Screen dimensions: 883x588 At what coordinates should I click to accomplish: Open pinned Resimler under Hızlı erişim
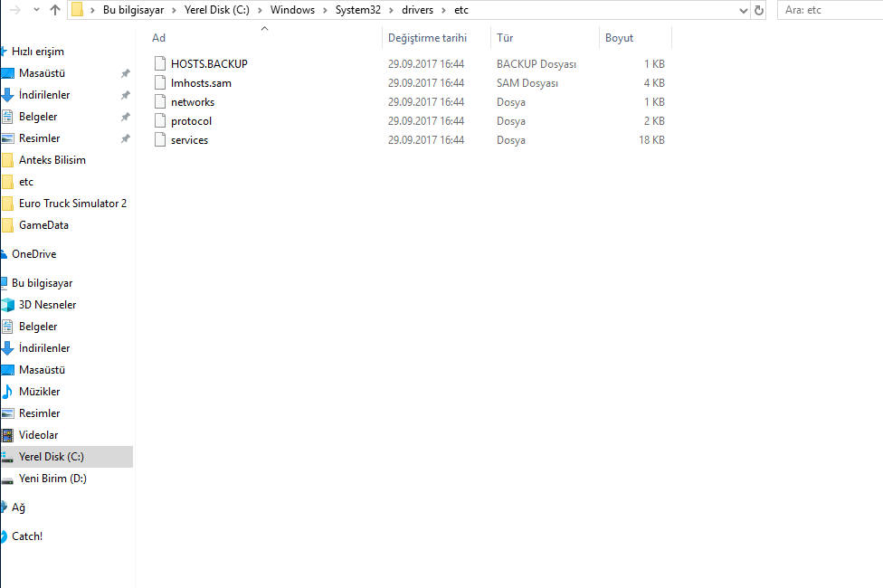click(40, 138)
